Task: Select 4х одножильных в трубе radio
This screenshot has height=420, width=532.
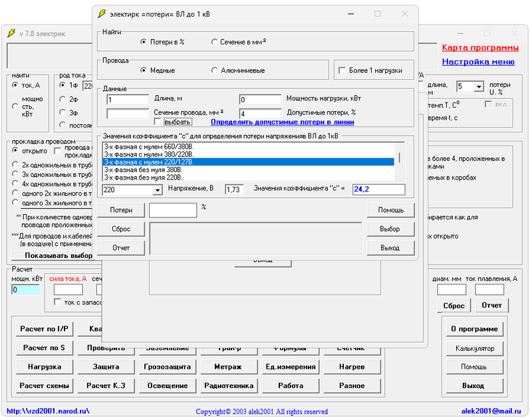Action: pos(15,183)
